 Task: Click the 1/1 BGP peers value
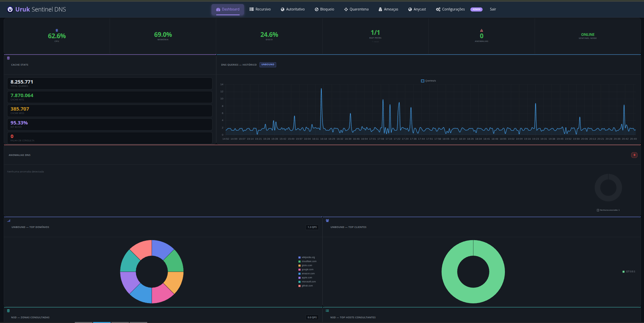coord(375,32)
